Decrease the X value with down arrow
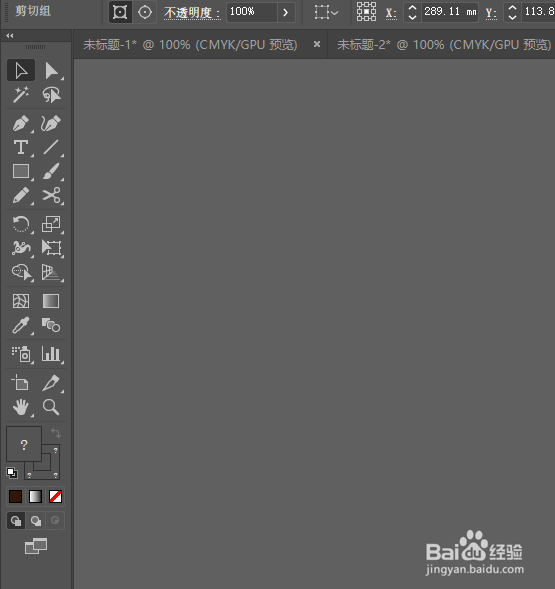Viewport: 555px width, 589px height. point(412,17)
